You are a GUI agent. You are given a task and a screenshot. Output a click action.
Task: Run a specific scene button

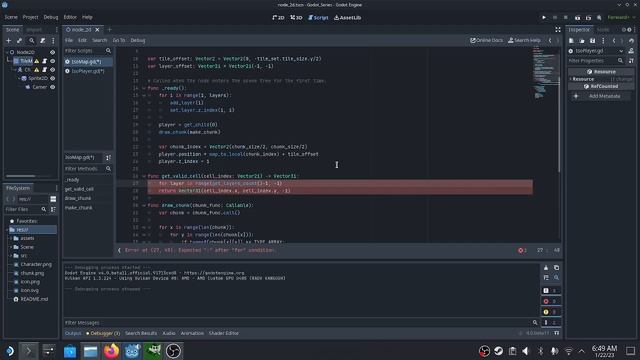[x=588, y=18]
